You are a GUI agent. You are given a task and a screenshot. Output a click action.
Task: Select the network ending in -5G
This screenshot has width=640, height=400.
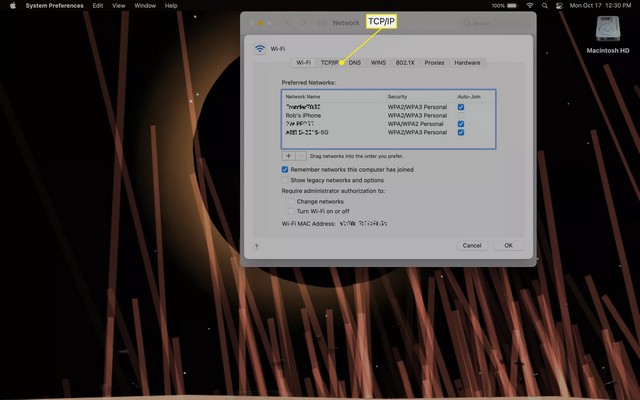click(388, 132)
